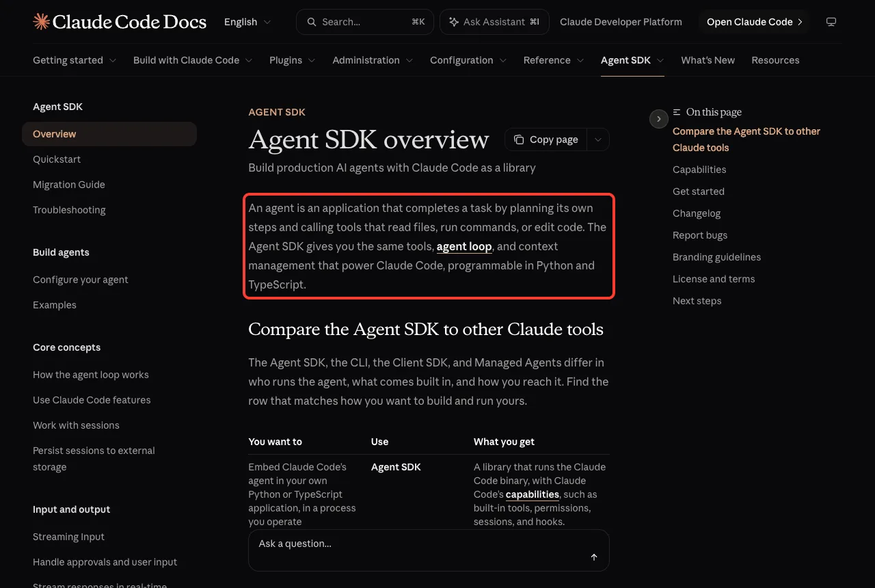Open the English language dropdown
This screenshot has height=588, width=875.
tap(247, 22)
